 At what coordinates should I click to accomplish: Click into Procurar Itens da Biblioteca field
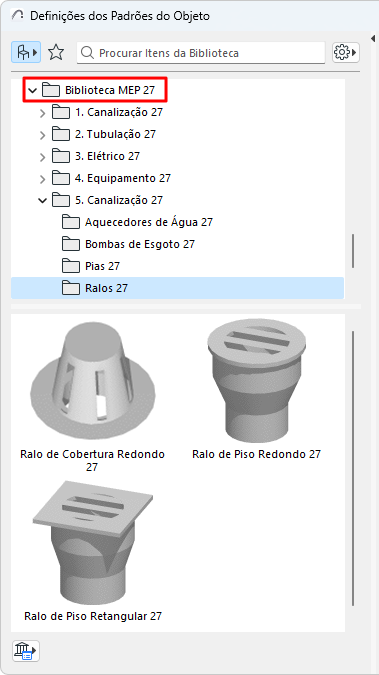tap(201, 53)
